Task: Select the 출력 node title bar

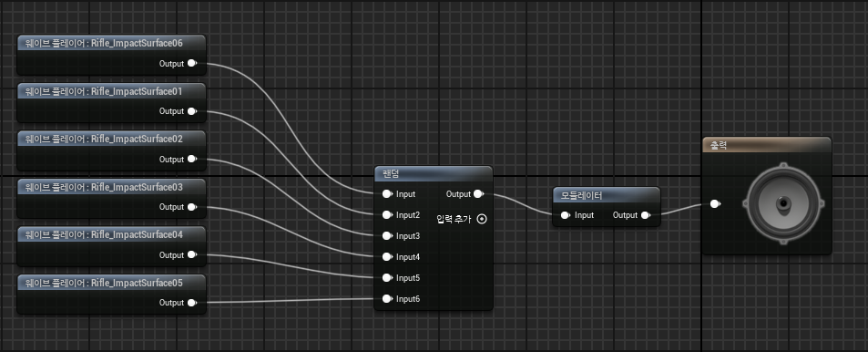Action: click(x=767, y=145)
